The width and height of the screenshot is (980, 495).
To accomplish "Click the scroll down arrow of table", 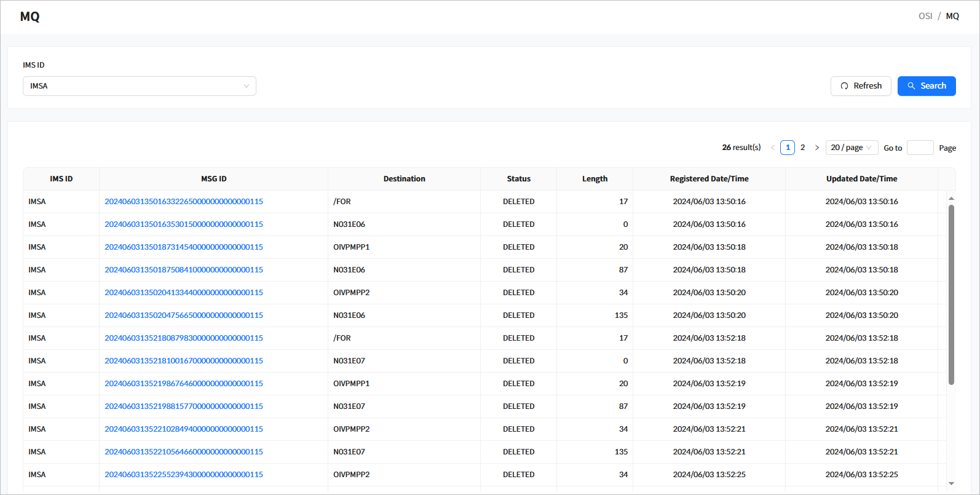I will tap(951, 483).
